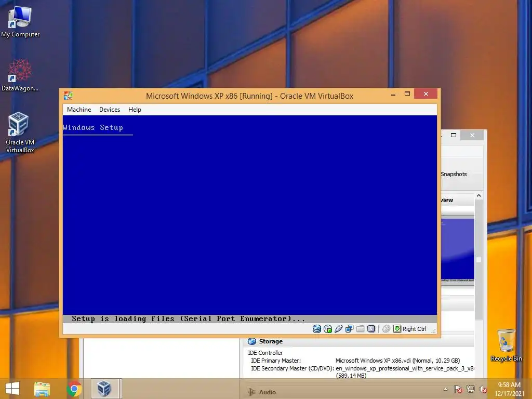Click the Storage section disk icon
The height and width of the screenshot is (399, 532).
coord(252,341)
